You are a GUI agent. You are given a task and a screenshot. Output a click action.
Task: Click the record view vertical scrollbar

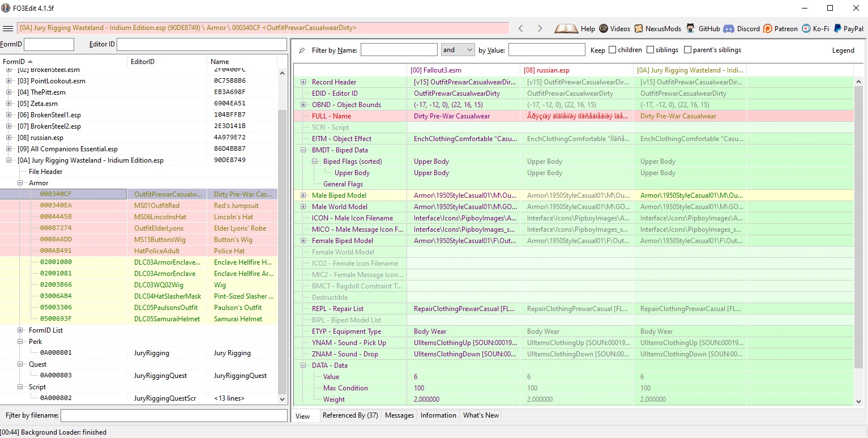858,227
